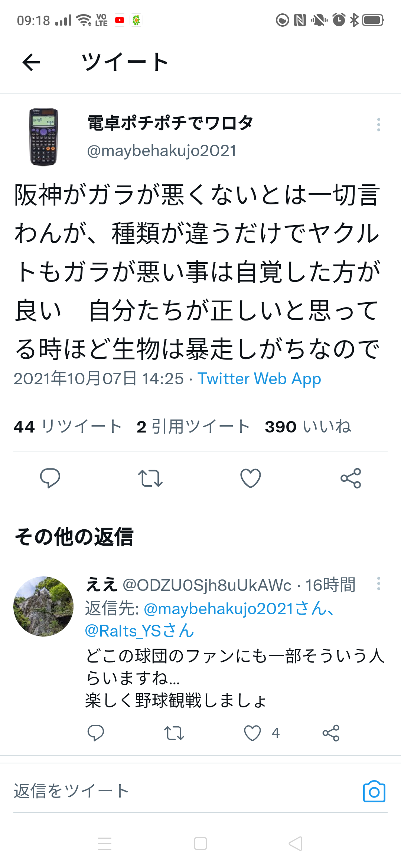Tap the reply bubble under the main tweet
The height and width of the screenshot is (868, 401).
[x=50, y=478]
